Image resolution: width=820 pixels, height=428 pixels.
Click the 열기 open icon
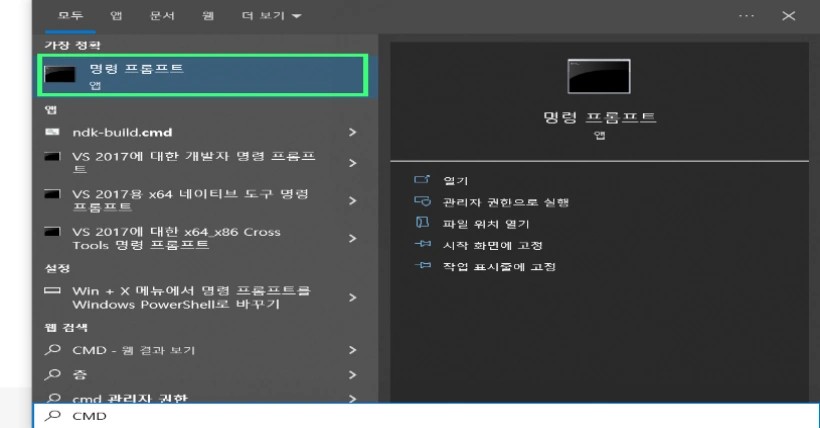422,179
